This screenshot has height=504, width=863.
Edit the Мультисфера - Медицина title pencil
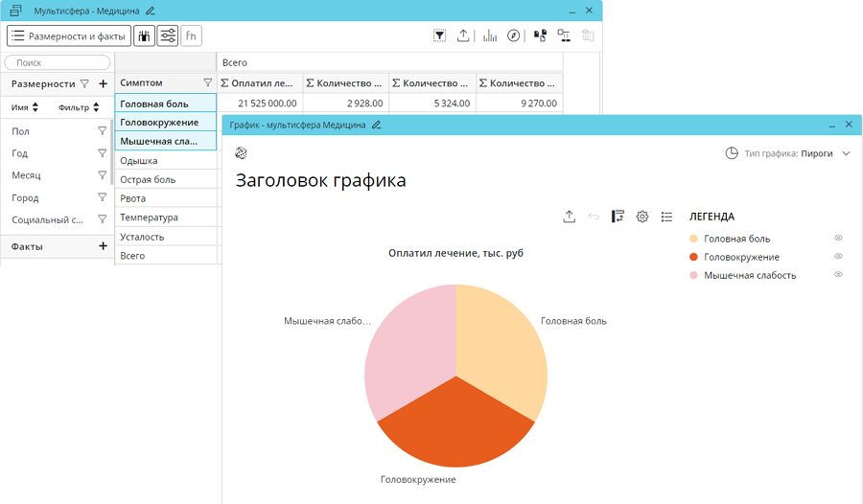pos(150,11)
